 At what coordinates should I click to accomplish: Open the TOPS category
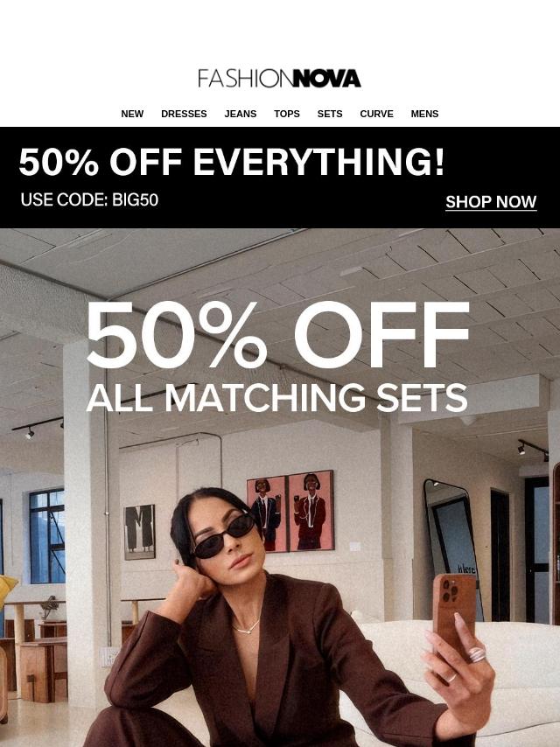coord(286,114)
